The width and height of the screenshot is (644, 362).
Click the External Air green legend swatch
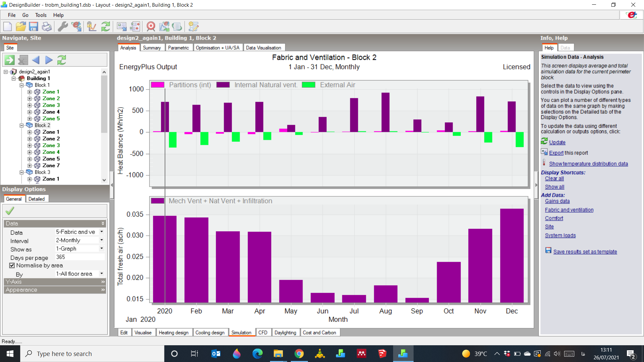[x=309, y=85]
